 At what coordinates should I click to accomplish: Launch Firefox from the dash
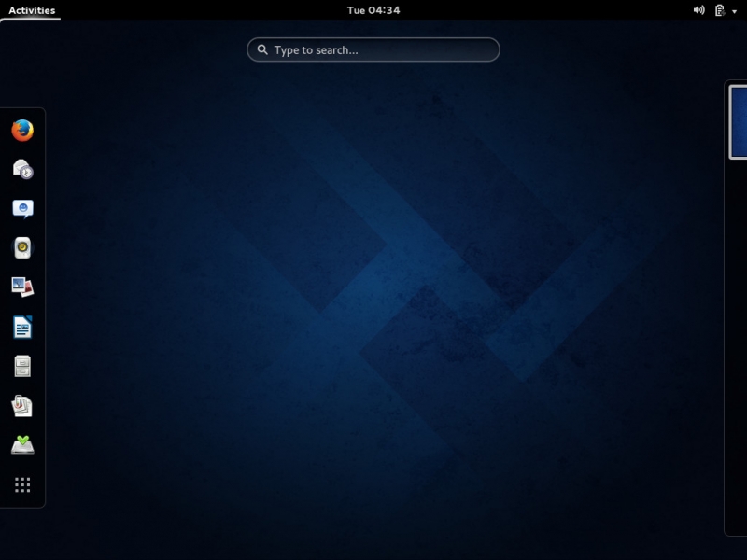click(x=22, y=131)
